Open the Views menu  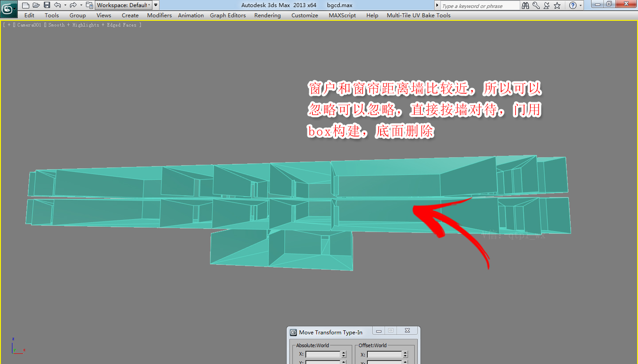104,15
